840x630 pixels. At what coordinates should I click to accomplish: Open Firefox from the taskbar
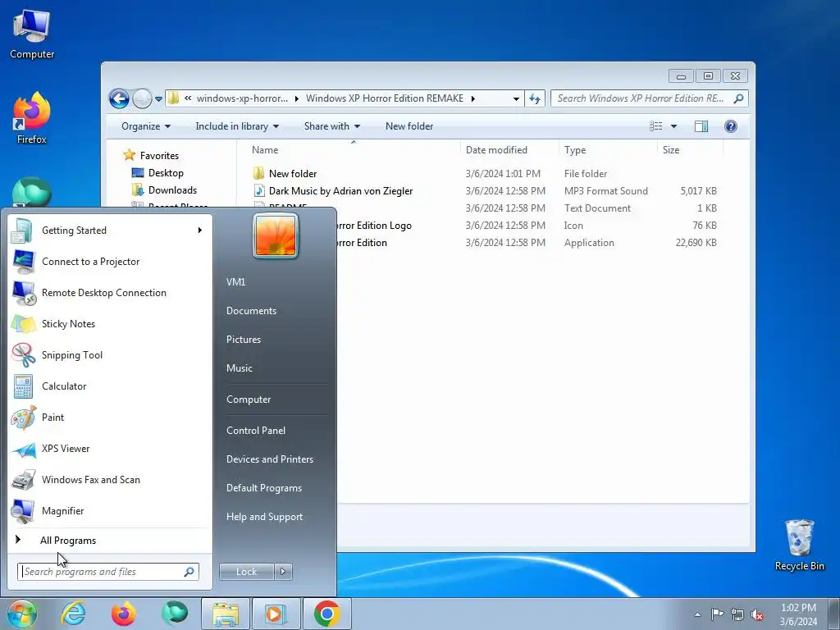pos(124,614)
